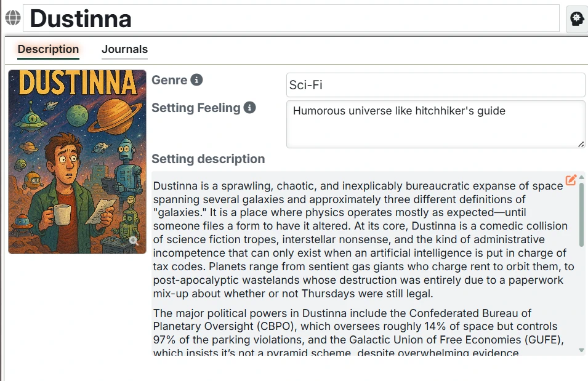Viewport: 588px width, 381px height.
Task: Edit the setting description with the pencil icon
Action: (x=571, y=180)
